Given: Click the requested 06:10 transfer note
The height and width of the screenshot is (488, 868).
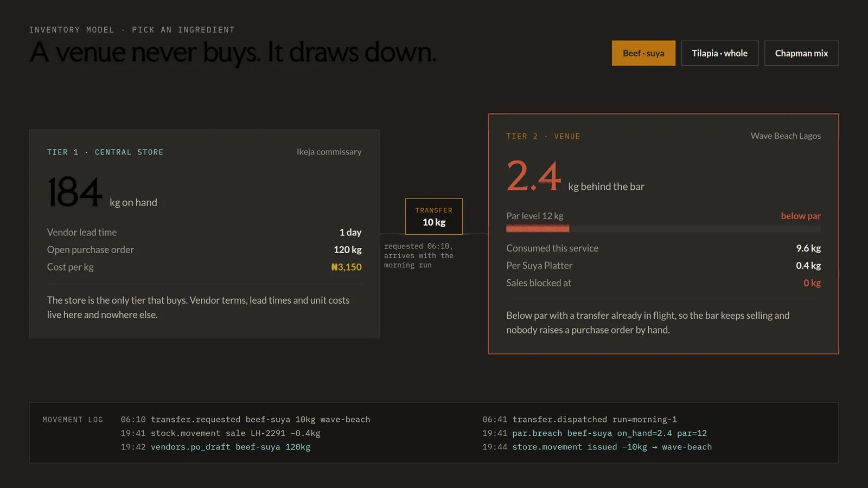Looking at the screenshot, I should click(x=419, y=255).
